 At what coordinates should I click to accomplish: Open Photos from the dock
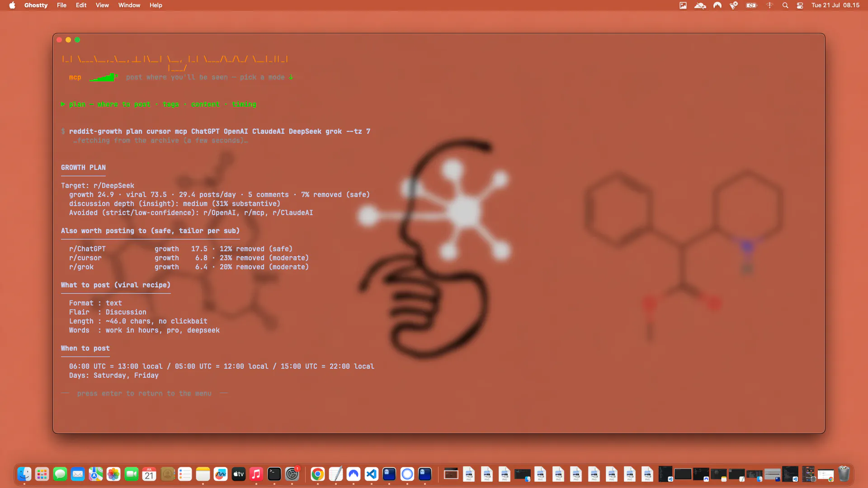coord(113,474)
